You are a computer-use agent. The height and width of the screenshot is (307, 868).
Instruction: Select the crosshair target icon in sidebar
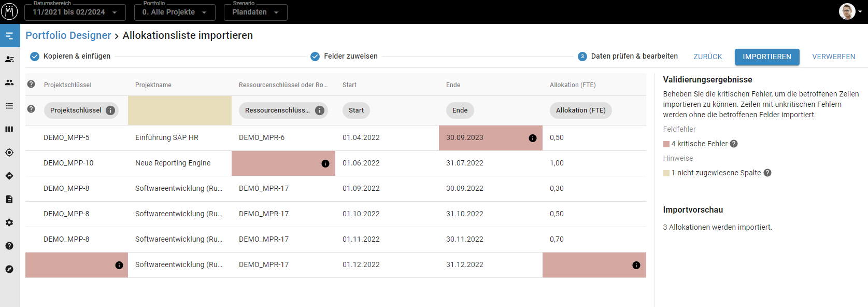pos(9,152)
